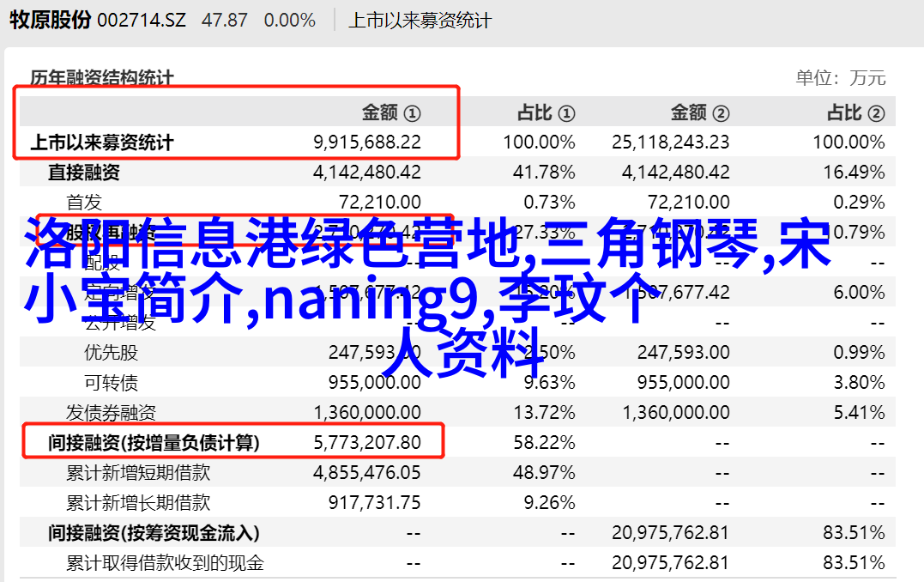Click 72,210.00 under 金额 ②
This screenshot has width=924, height=582.
pos(689,203)
